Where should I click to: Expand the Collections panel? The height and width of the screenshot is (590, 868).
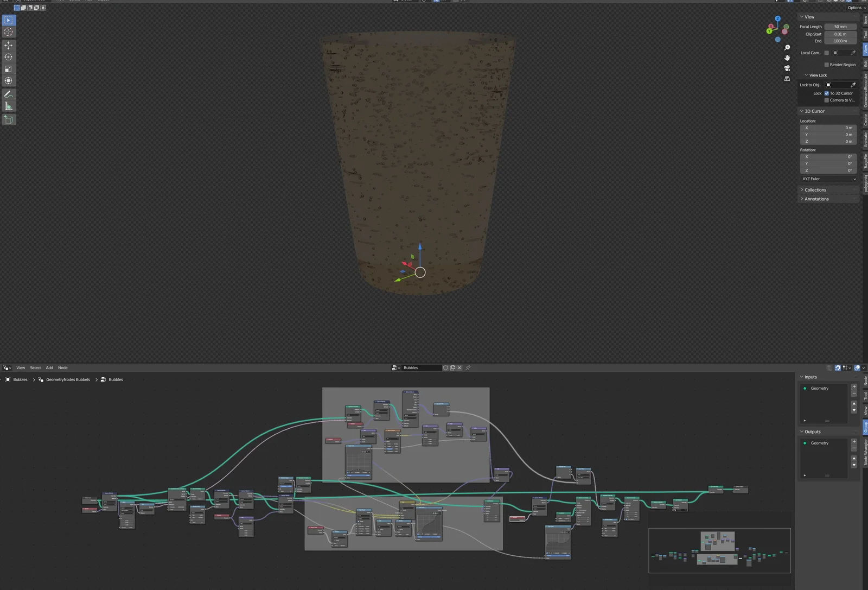click(815, 190)
